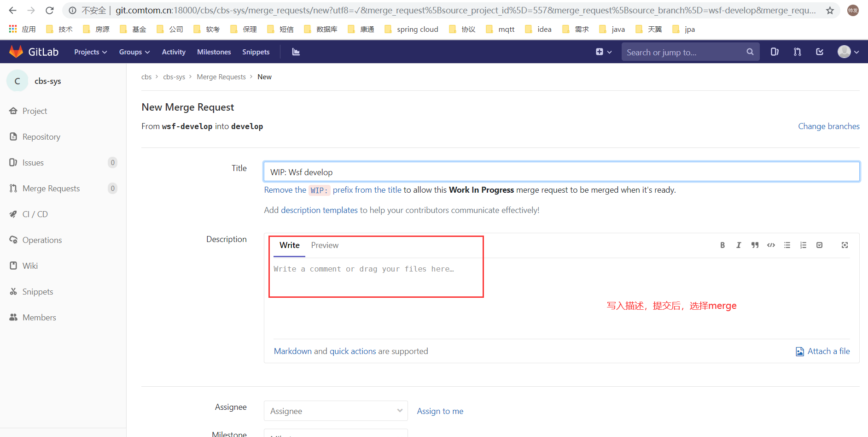This screenshot has height=437, width=868.
Task: Open the Todos icon in the navbar
Action: (x=819, y=52)
